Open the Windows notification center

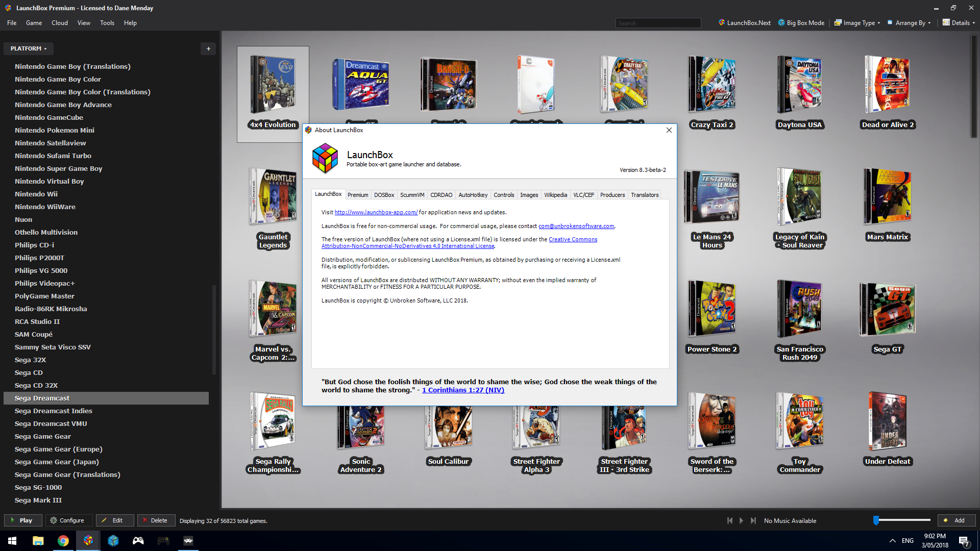(964, 541)
